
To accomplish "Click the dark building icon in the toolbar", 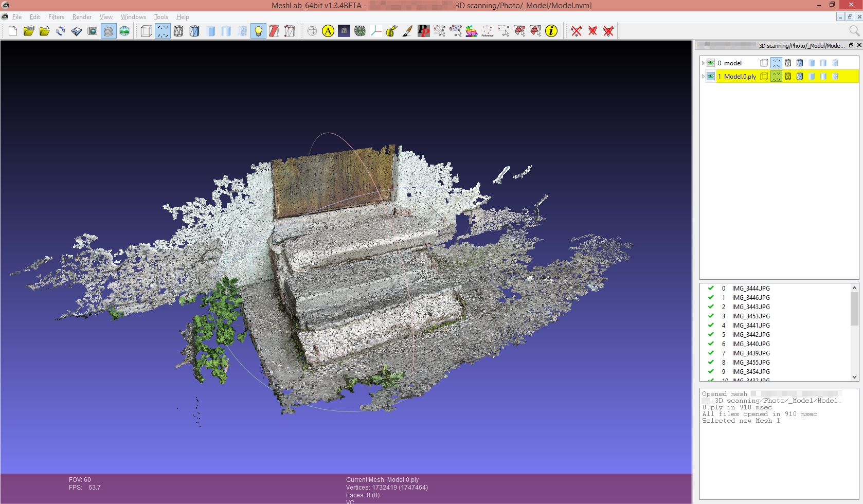I will 344,31.
